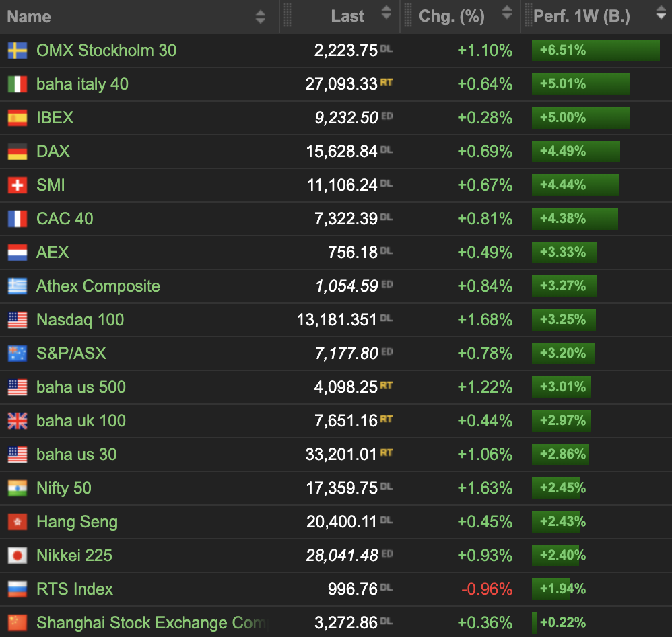Image resolution: width=672 pixels, height=637 pixels.
Task: Click the Netherlands flag icon beside AEX
Action: [x=18, y=253]
